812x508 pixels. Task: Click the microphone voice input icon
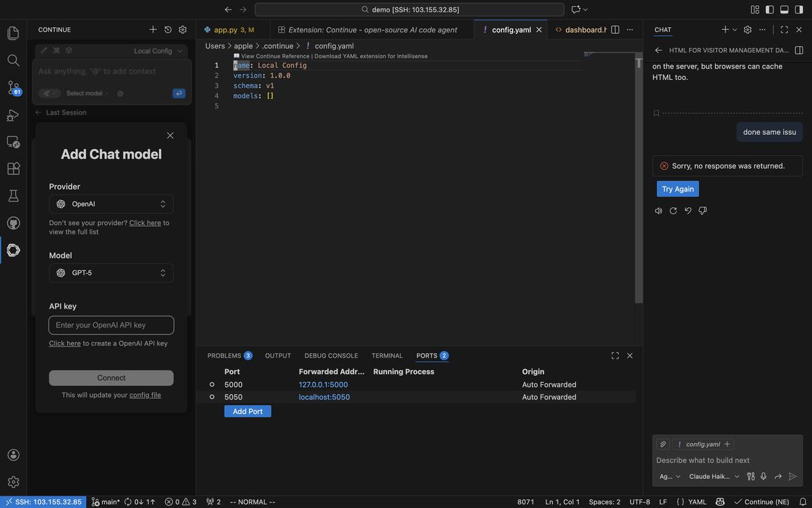click(x=763, y=476)
